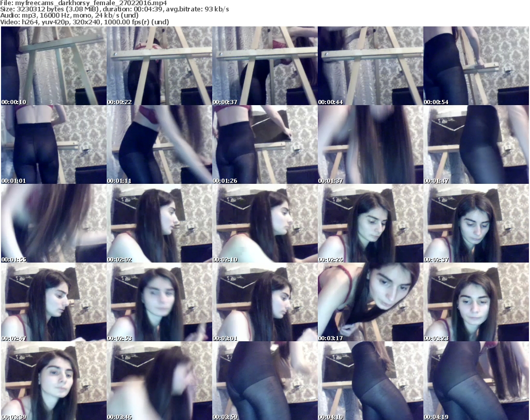Image resolution: width=530 pixels, height=420 pixels.
Task: Select the thumbnail at 00:02:53
Action: tap(159, 302)
